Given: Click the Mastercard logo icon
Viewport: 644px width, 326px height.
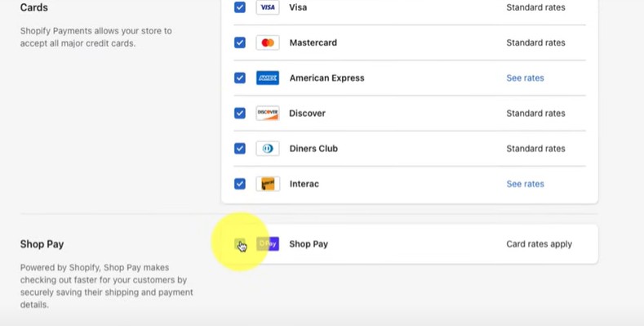Looking at the screenshot, I should (268, 42).
